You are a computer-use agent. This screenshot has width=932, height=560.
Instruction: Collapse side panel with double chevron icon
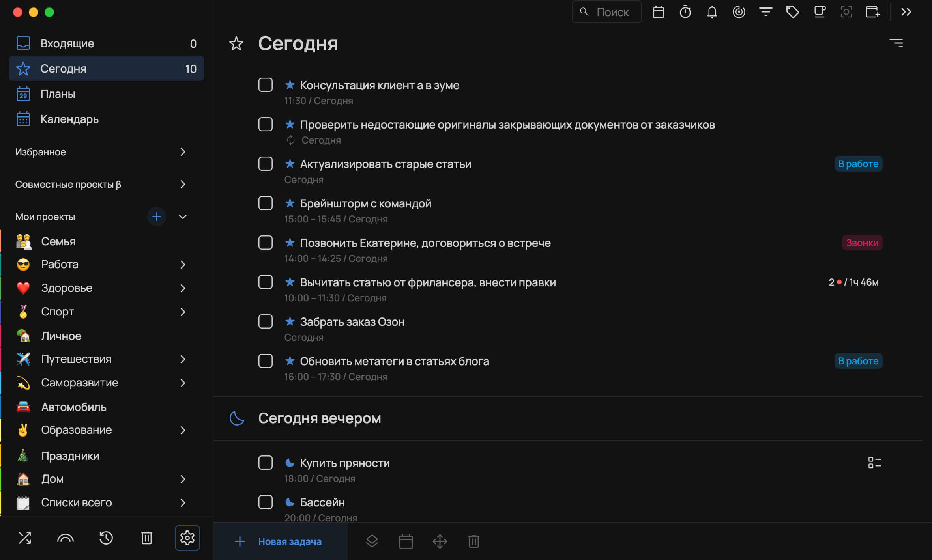906,12
